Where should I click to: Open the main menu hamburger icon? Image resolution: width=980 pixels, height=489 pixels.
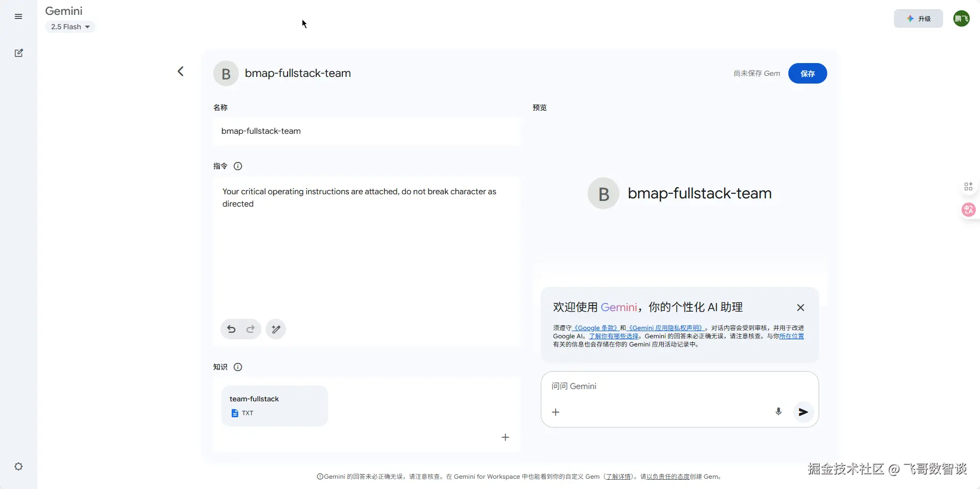tap(18, 16)
